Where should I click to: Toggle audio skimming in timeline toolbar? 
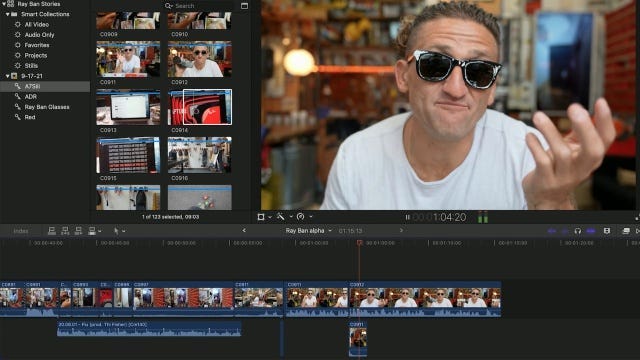[x=565, y=231]
